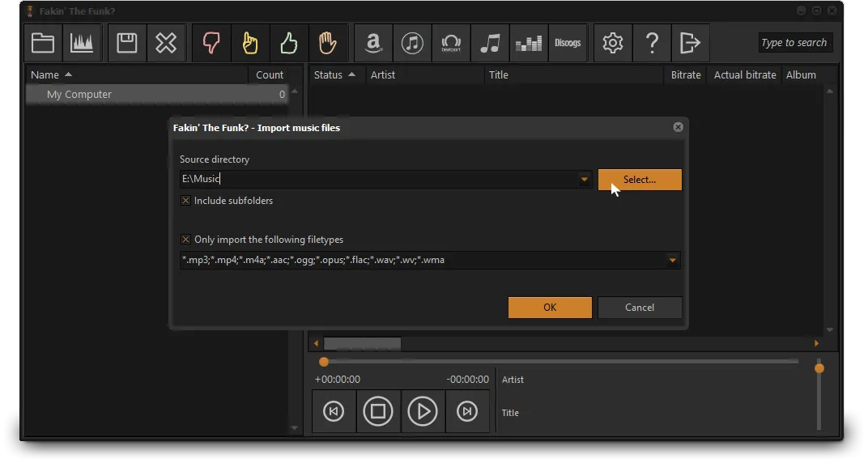Click the track list scroll-up arrow

click(x=830, y=91)
